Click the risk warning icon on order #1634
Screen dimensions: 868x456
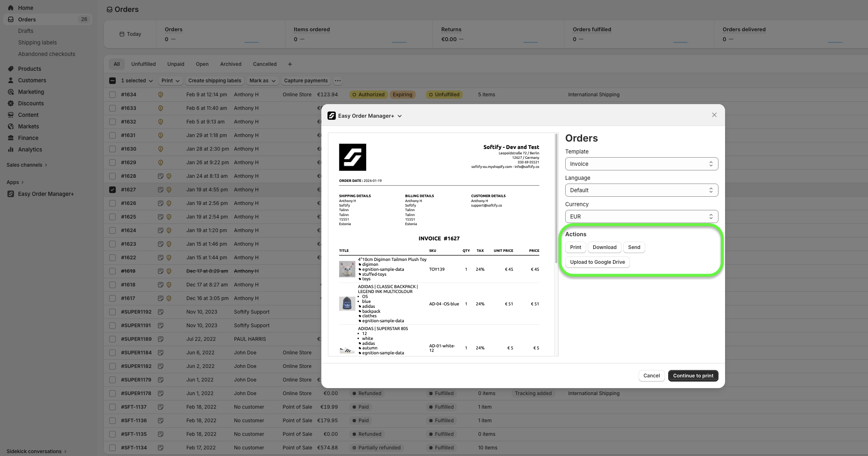coord(161,95)
